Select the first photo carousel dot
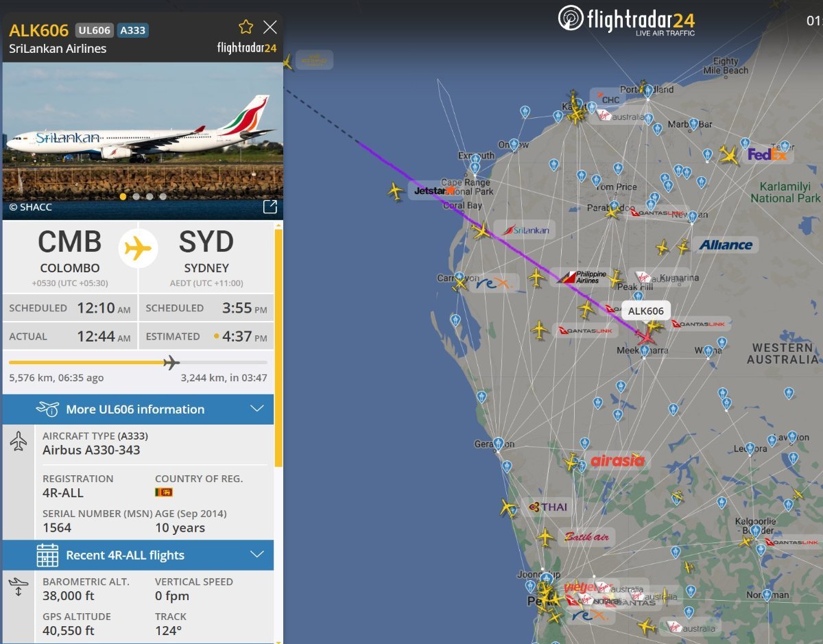The height and width of the screenshot is (644, 823). [123, 196]
